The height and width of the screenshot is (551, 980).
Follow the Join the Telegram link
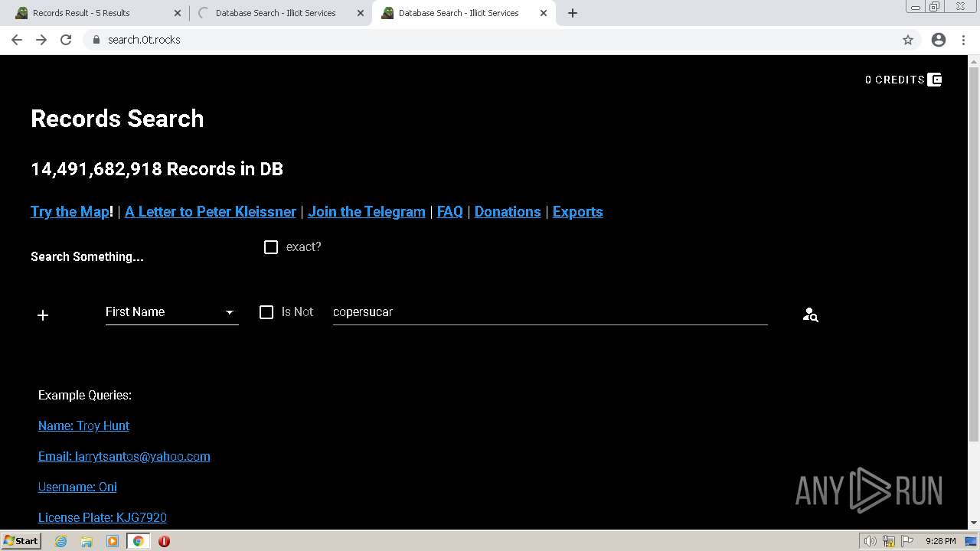point(367,212)
